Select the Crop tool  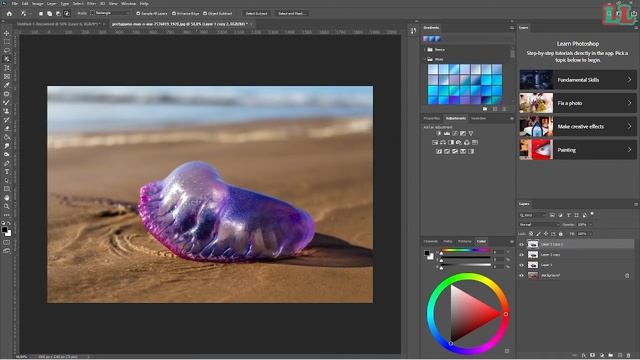[7, 68]
